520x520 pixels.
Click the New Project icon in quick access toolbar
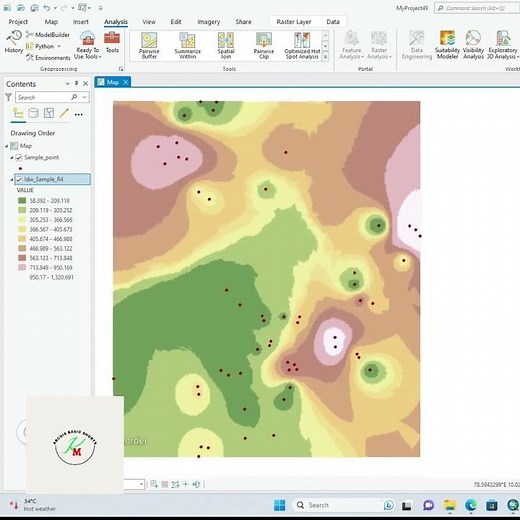[x=7, y=7]
